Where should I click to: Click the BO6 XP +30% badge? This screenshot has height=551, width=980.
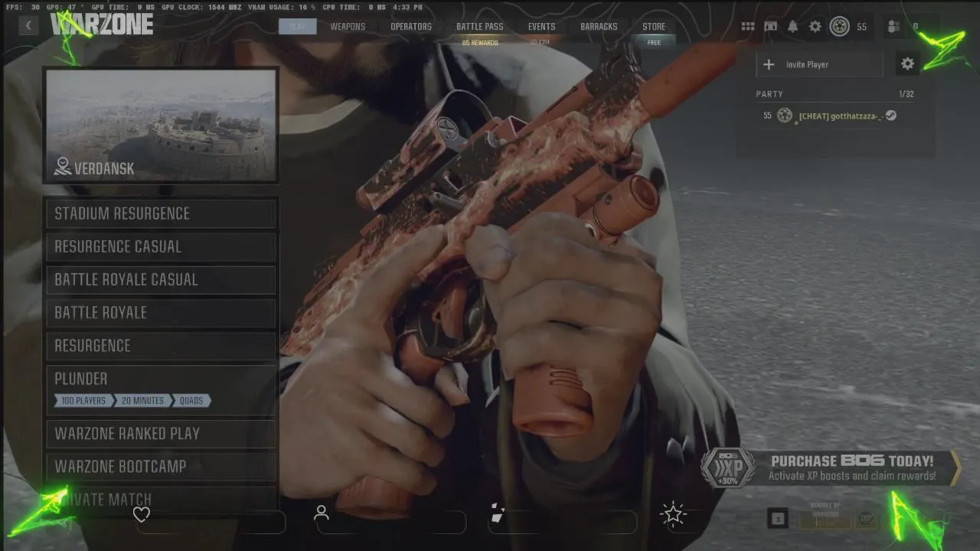tap(728, 468)
